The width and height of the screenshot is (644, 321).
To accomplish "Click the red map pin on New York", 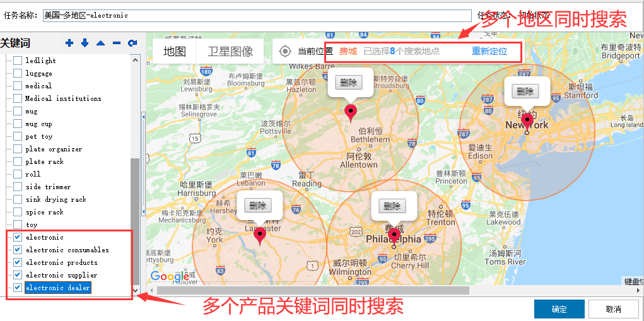I will (527, 122).
